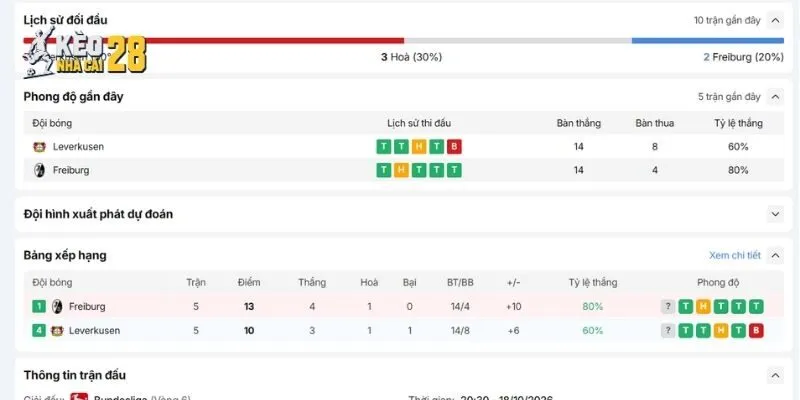The height and width of the screenshot is (400, 800).
Task: Select Freiburg team name in recent form table
Action: (71, 170)
